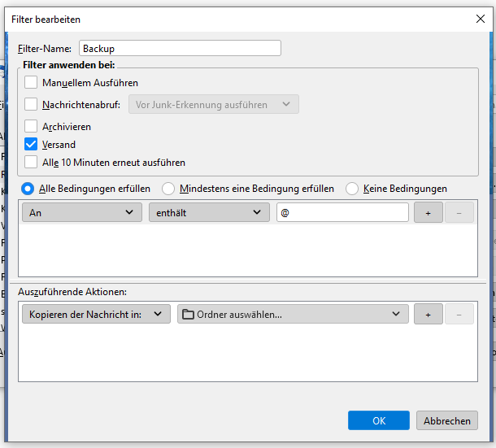Viewport: 496px width, 448px height.
Task: Open the Vor Junk-Erkennung ausführen dropdown
Action: point(213,104)
